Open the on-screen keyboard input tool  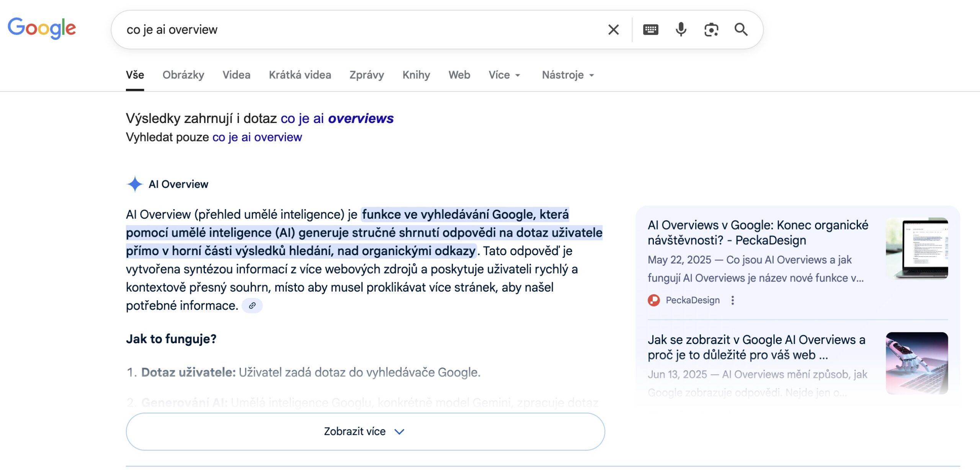(x=650, y=29)
